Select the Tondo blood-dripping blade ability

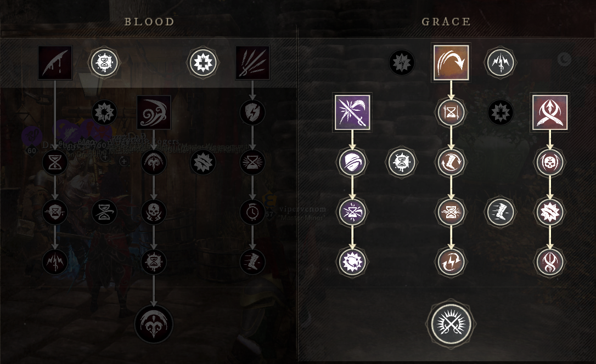(55, 62)
